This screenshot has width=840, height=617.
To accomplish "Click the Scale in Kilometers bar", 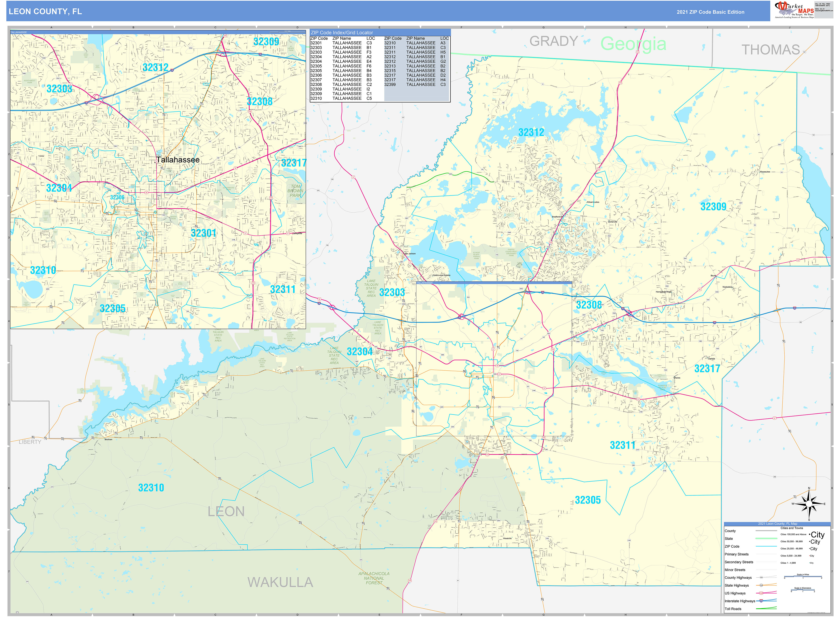I will pos(803,590).
